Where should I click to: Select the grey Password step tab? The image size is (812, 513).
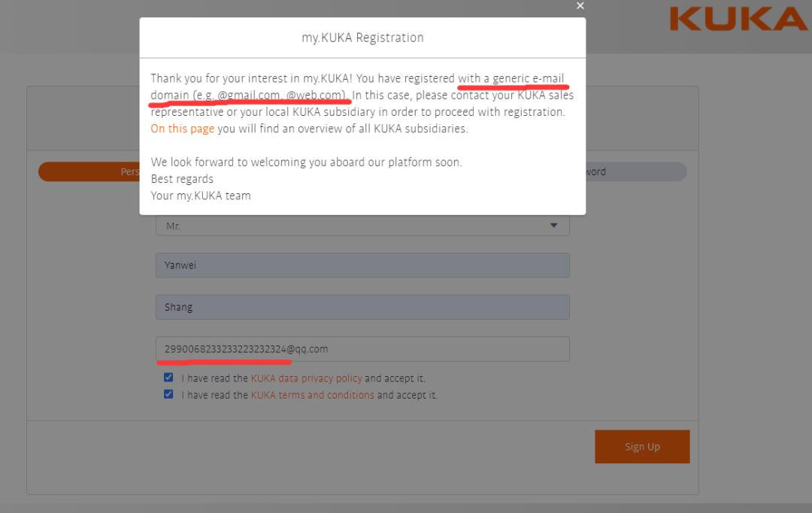(636, 172)
